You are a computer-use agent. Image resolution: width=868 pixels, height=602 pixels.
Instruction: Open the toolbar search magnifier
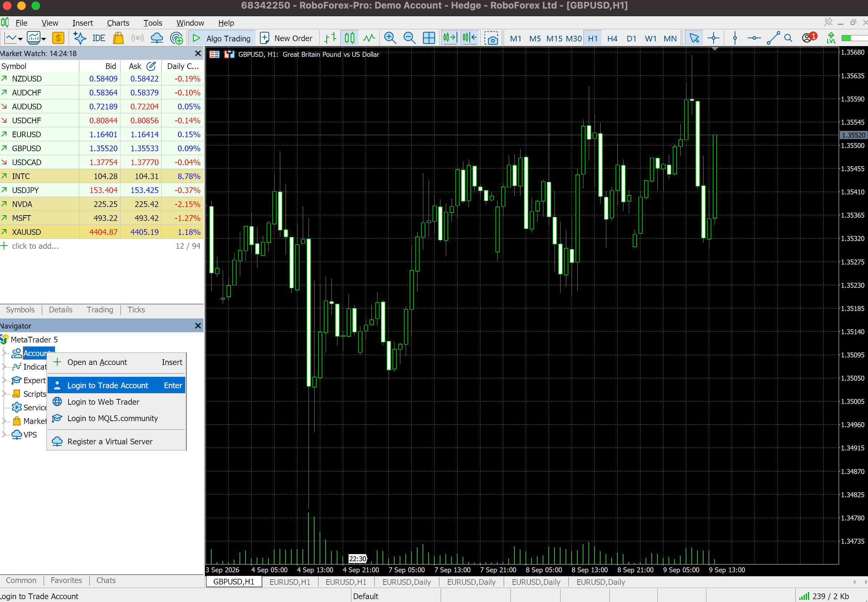(788, 38)
